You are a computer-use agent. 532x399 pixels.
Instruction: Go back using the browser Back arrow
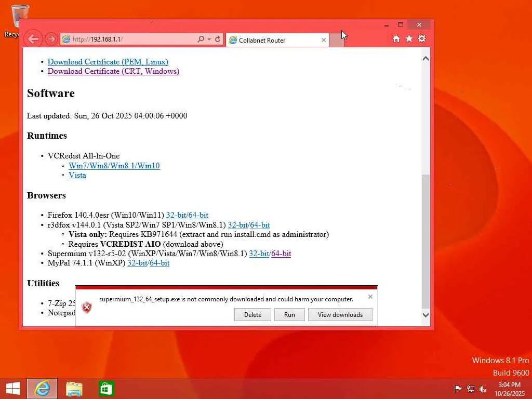[x=33, y=39]
